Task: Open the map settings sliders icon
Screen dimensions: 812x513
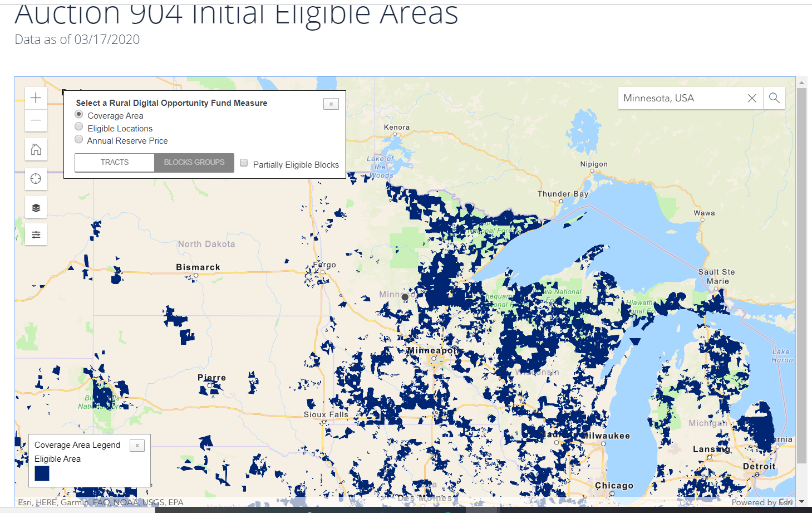Action: pos(36,234)
